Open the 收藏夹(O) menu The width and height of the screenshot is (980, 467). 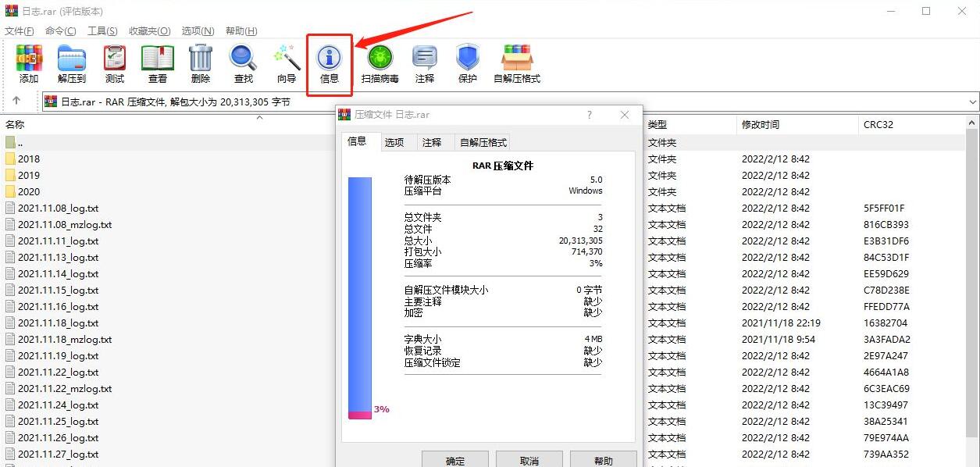150,31
